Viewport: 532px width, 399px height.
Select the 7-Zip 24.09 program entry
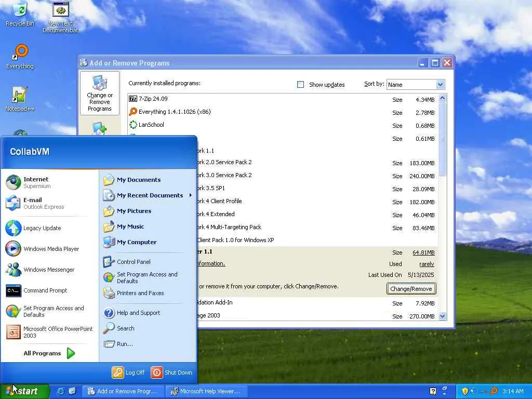[283, 99]
